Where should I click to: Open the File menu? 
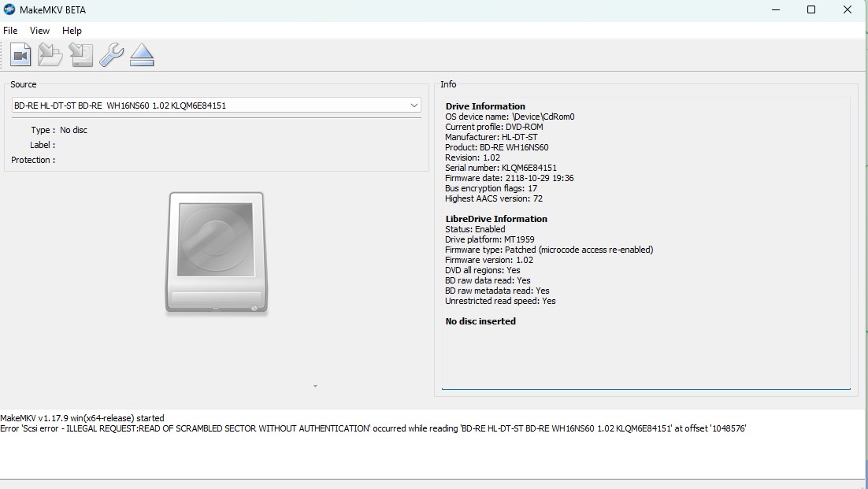pos(10,31)
